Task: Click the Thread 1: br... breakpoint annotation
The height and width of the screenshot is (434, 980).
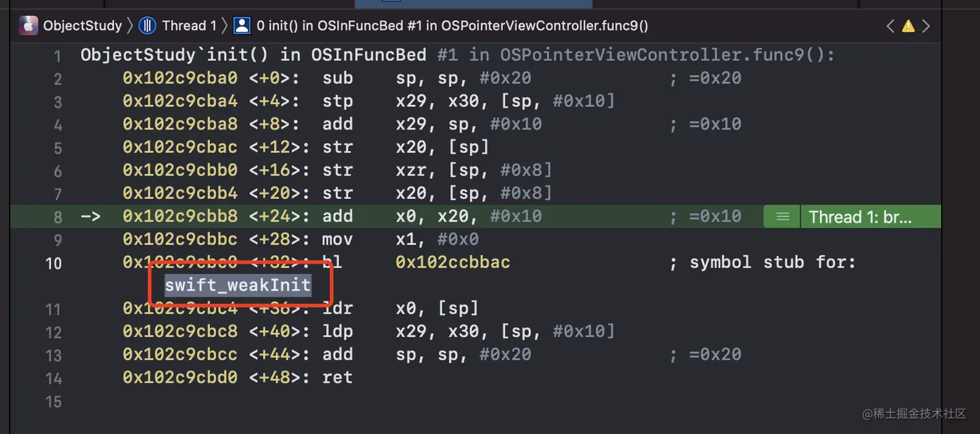Action: click(x=860, y=216)
